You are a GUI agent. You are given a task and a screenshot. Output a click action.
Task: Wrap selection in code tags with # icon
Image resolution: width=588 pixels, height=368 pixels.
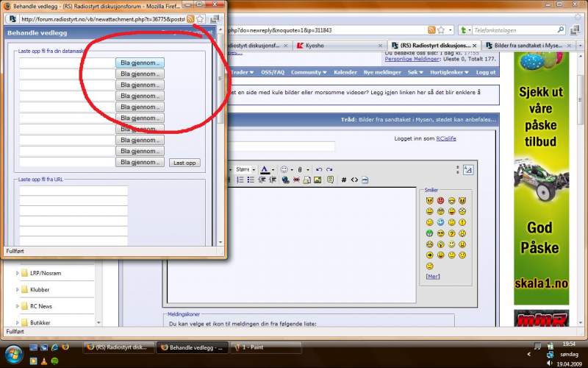pos(343,180)
